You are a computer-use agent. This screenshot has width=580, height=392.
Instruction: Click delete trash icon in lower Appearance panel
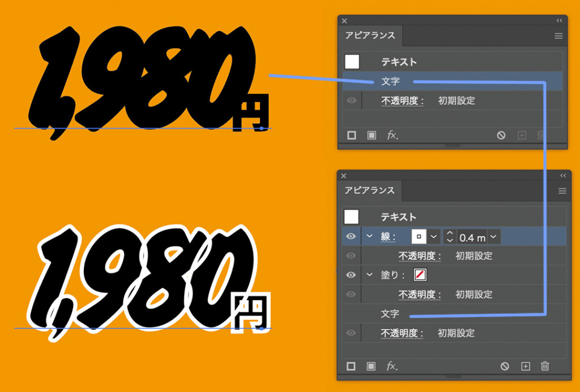tap(545, 367)
